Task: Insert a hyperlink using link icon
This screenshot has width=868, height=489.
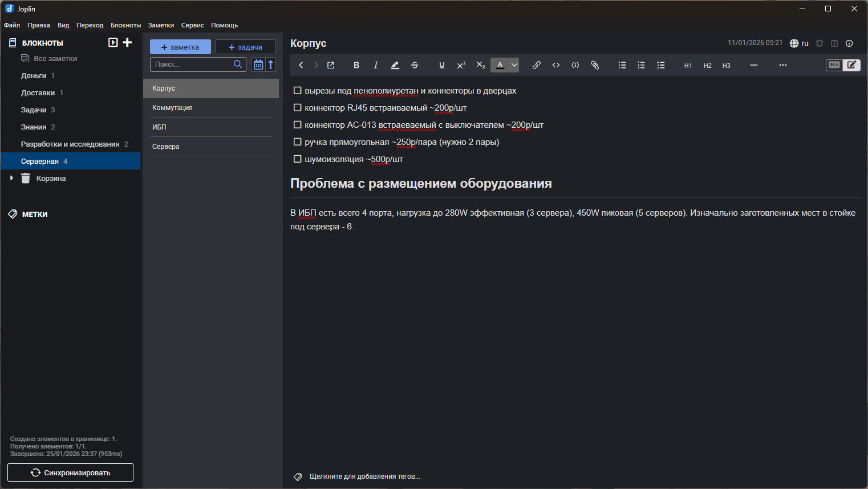Action: (536, 65)
